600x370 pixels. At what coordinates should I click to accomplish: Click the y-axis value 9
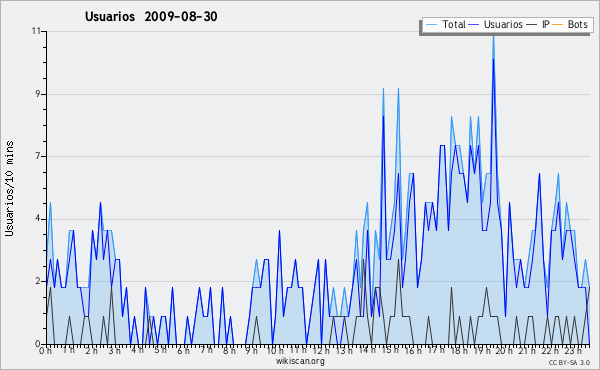(38, 94)
